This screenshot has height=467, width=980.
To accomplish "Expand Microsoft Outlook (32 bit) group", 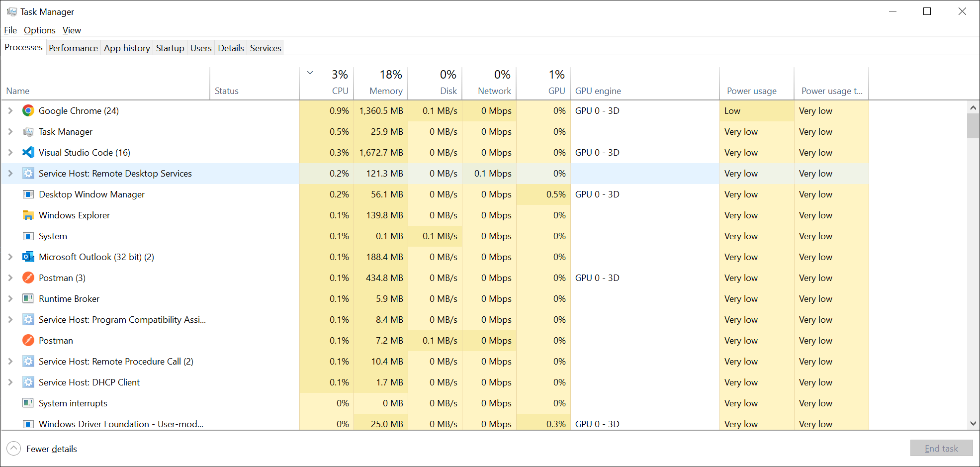I will tap(10, 257).
